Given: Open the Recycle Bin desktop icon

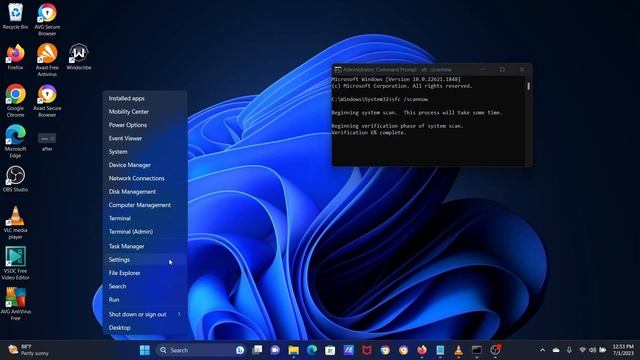Looking at the screenshot, I should tap(16, 16).
